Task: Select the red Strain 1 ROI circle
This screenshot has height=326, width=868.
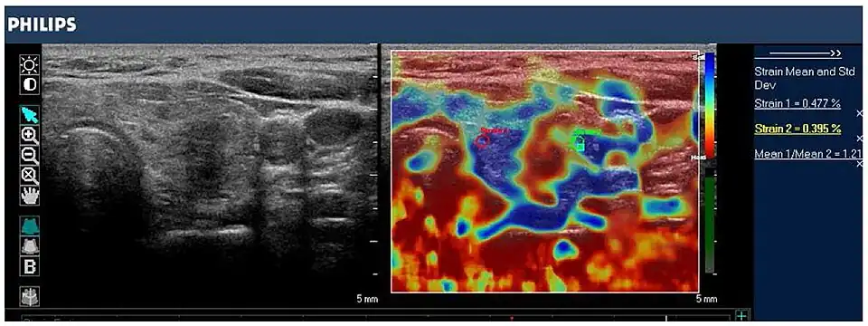Action: pyautogui.click(x=482, y=142)
